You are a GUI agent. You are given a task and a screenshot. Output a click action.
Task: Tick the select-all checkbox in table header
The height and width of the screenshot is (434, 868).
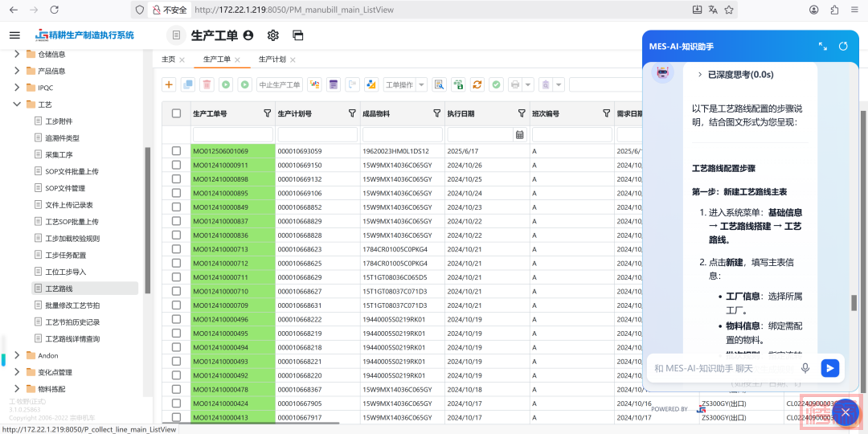click(176, 113)
